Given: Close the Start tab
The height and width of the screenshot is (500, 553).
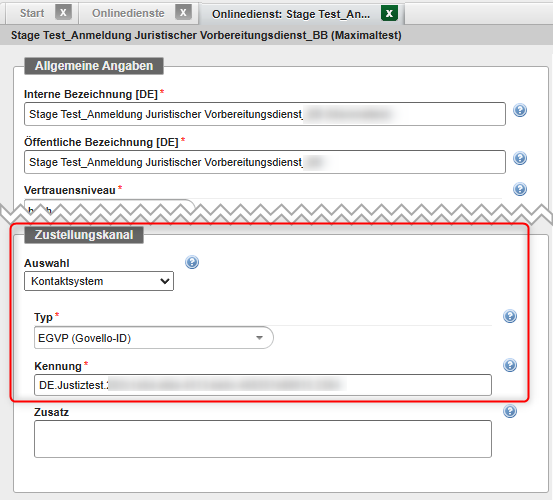Looking at the screenshot, I should tap(63, 13).
